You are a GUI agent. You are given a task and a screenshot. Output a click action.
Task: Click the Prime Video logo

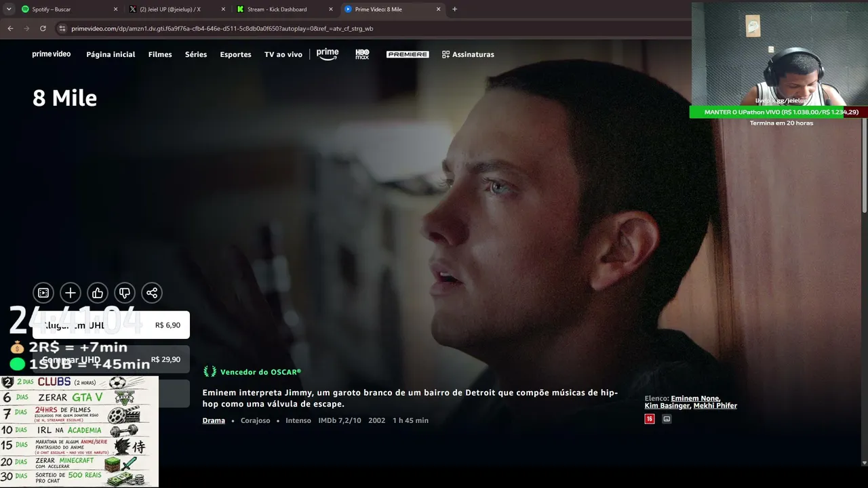click(x=52, y=54)
